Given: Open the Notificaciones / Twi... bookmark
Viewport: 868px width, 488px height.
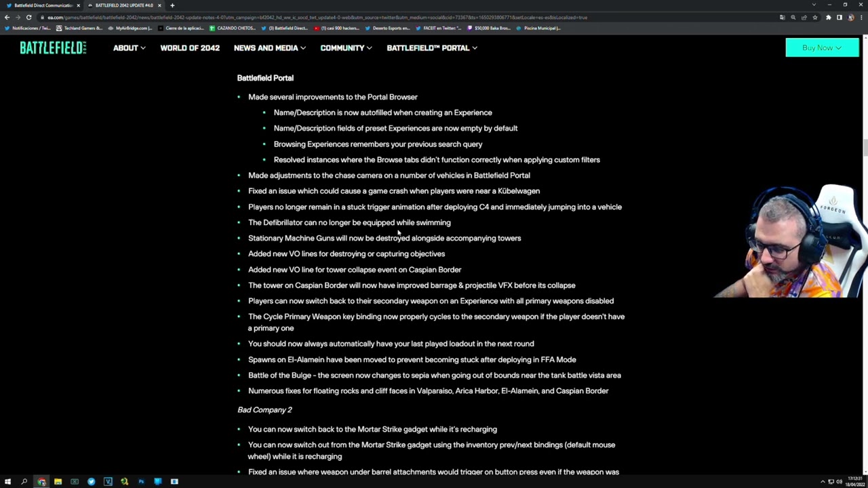Looking at the screenshot, I should [x=28, y=28].
